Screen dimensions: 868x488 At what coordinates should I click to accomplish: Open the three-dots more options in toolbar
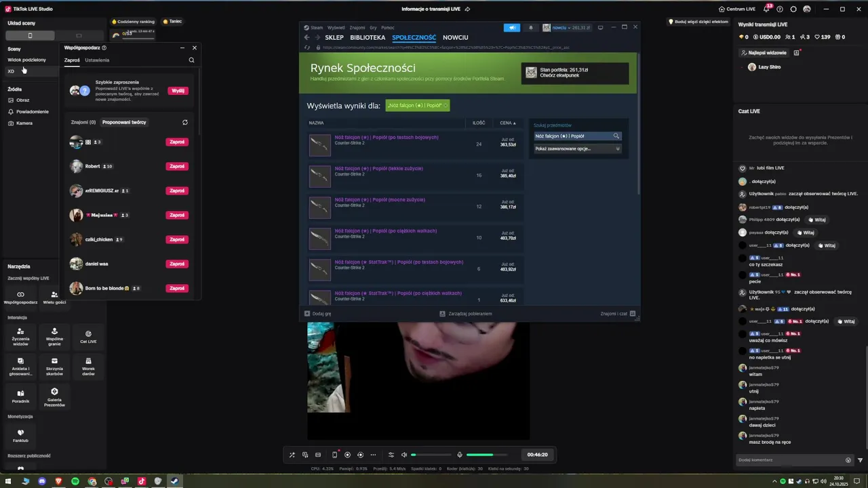pyautogui.click(x=373, y=455)
